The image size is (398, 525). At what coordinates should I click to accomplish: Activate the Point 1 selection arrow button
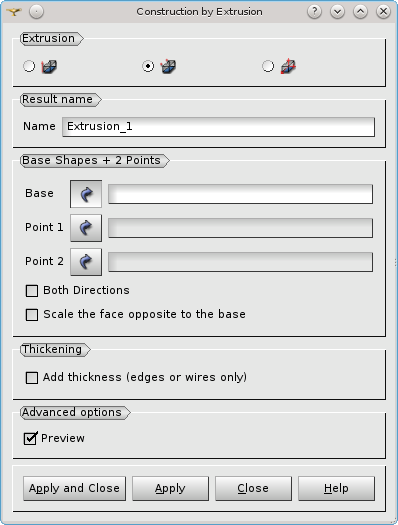pyautogui.click(x=86, y=228)
